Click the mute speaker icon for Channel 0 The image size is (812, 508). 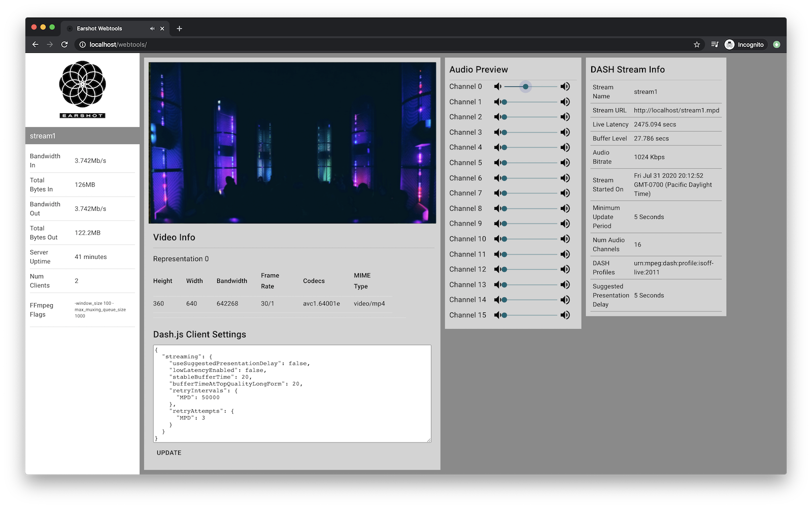(497, 87)
